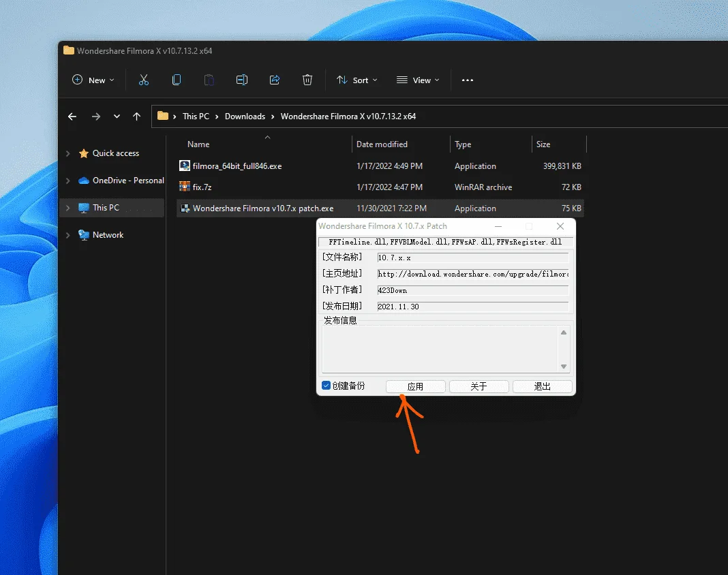Click the 关于 about button
728x575 pixels.
(x=479, y=386)
